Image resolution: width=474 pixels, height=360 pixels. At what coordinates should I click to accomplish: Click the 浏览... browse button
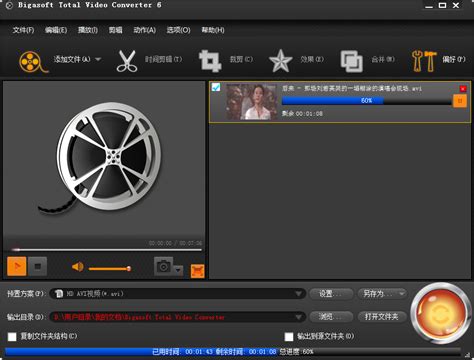point(330,317)
